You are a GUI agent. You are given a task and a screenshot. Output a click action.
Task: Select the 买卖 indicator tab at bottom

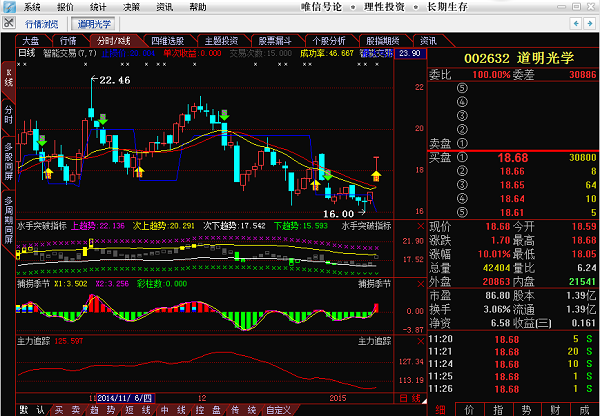[66, 410]
